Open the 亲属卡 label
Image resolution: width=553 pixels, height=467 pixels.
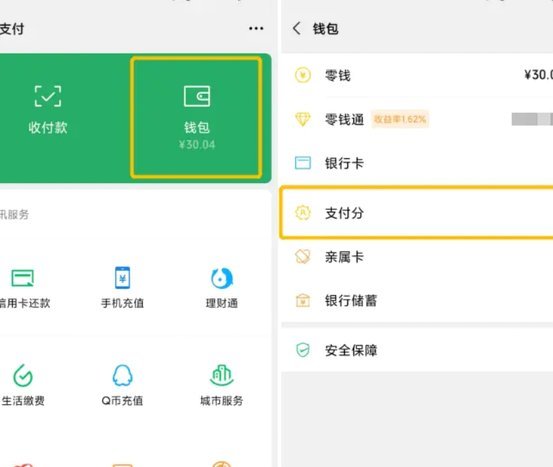pyautogui.click(x=344, y=257)
